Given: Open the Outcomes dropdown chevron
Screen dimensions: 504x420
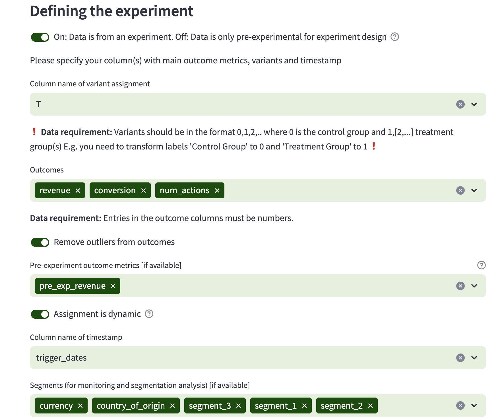Looking at the screenshot, I should pos(474,190).
